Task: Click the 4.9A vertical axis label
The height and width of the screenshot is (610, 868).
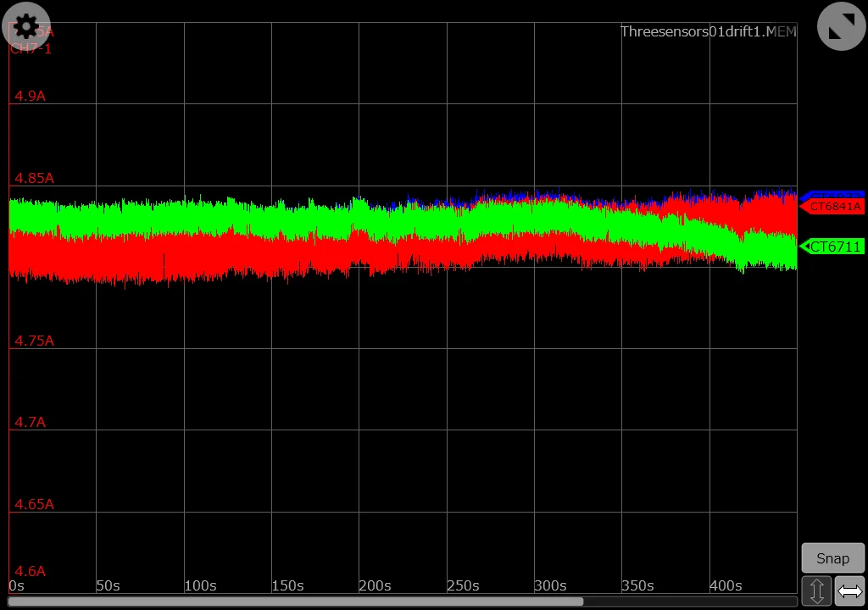Action: tap(30, 97)
